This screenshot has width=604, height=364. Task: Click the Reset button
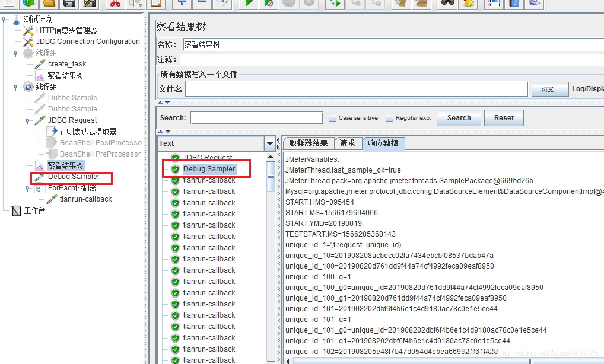(504, 118)
